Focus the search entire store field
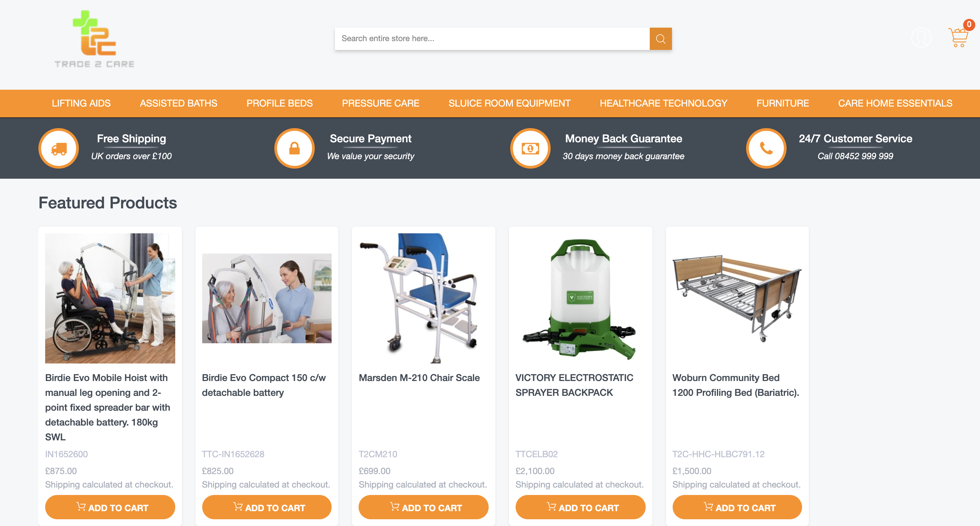 (x=492, y=38)
